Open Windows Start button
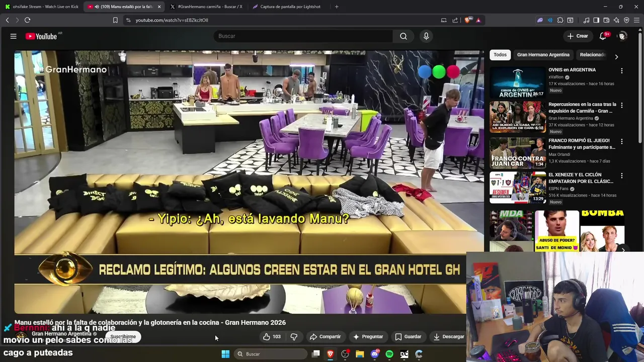 pyautogui.click(x=225, y=354)
